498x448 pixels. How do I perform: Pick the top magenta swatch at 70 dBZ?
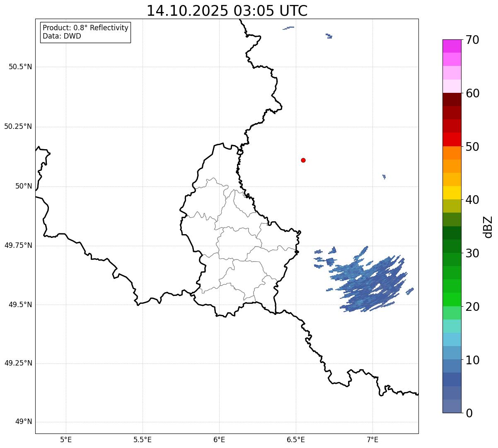point(452,46)
